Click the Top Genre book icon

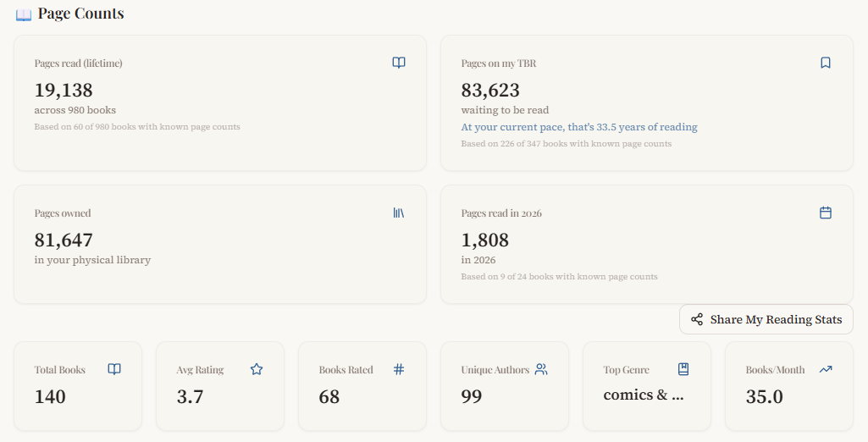point(683,369)
